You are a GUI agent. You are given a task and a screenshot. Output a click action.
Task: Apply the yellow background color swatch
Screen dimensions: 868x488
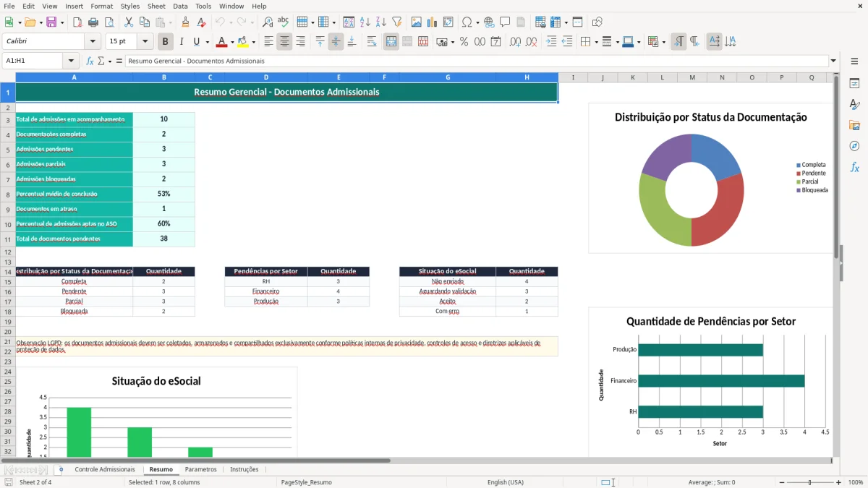pos(243,42)
